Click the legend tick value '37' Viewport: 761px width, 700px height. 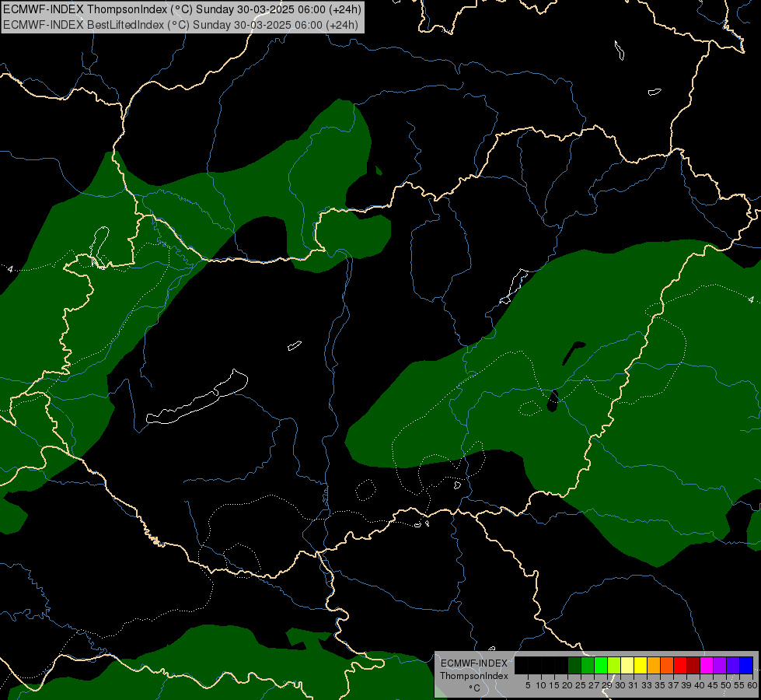tap(673, 685)
